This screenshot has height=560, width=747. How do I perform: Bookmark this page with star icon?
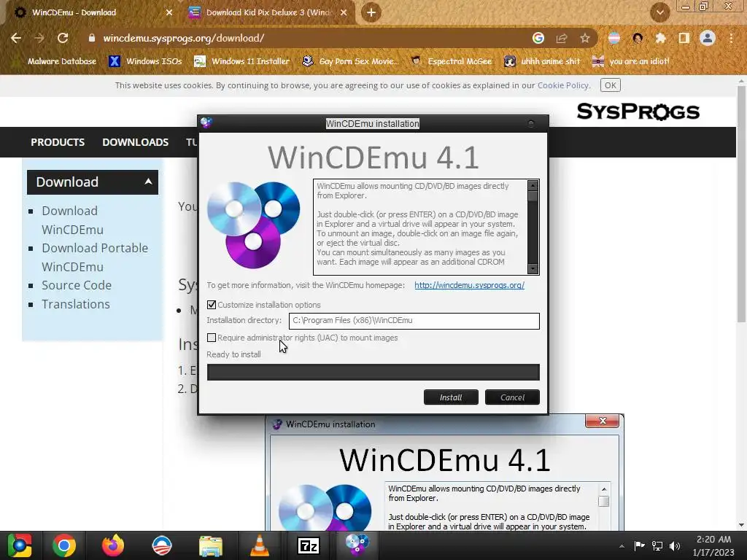click(585, 38)
